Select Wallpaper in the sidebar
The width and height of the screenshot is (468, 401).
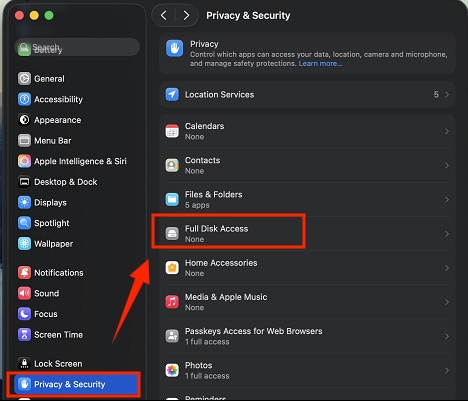click(x=76, y=244)
